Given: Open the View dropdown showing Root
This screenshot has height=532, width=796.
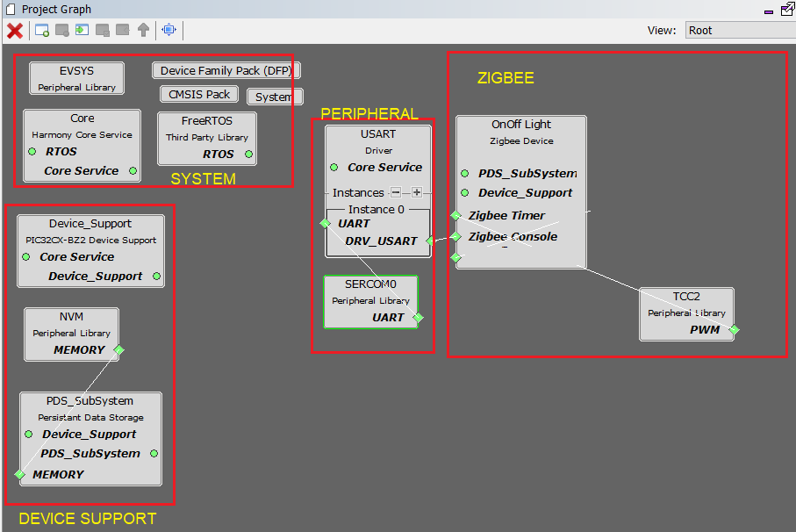Looking at the screenshot, I should [x=739, y=30].
